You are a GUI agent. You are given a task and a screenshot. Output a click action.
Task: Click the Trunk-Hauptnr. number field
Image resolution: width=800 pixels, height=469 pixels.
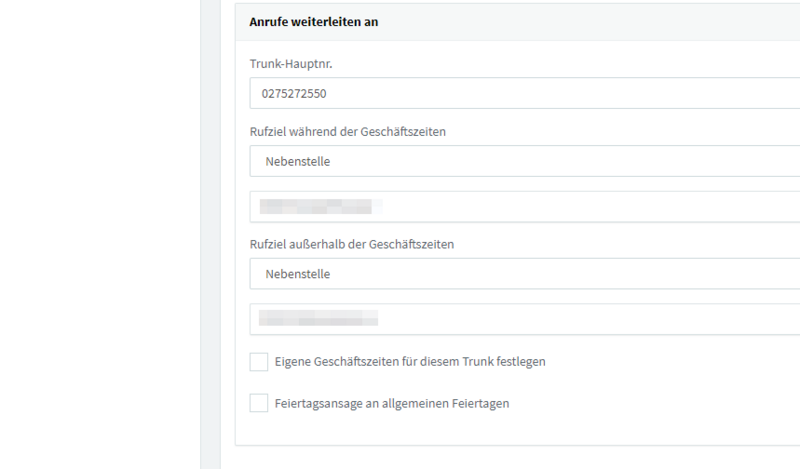[x=524, y=93]
